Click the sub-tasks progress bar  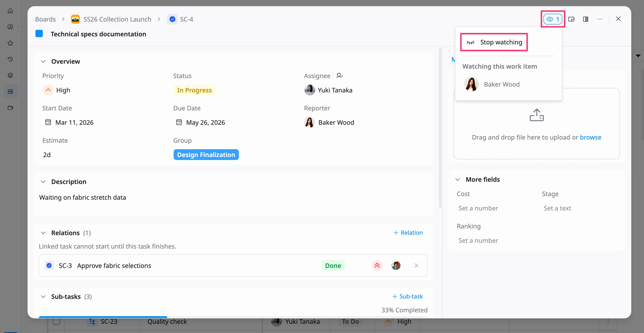point(233,317)
